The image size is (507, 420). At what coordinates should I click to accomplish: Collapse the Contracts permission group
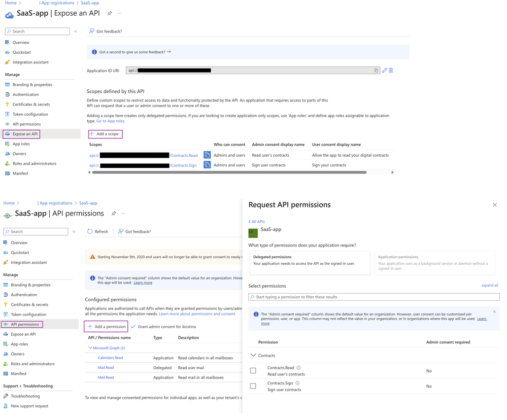[x=253, y=355]
